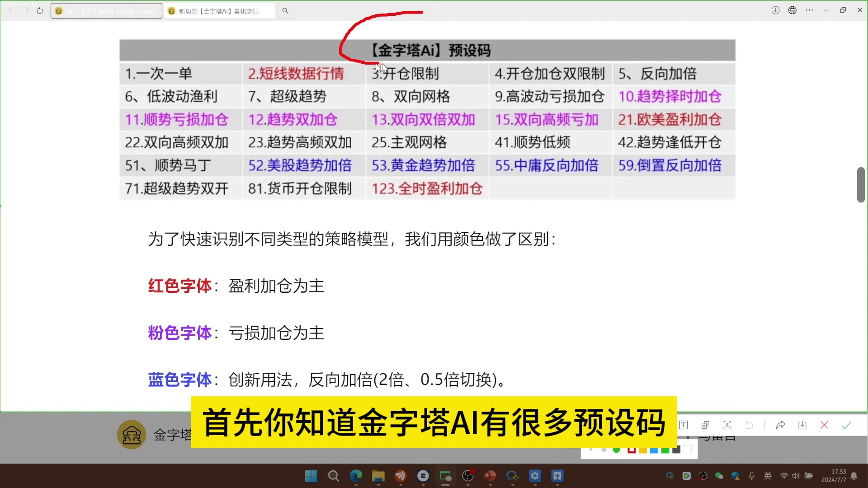Confirm the screenshot with green checkmark
Viewport: 868px width, 488px height.
click(x=846, y=425)
